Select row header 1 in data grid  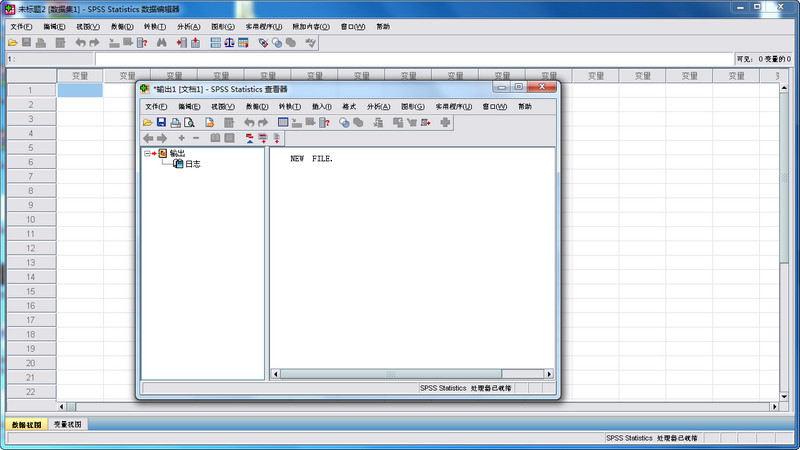click(x=31, y=90)
